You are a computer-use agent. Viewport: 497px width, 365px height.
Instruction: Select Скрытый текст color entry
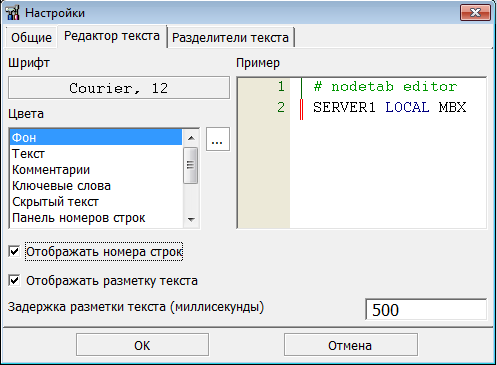point(96,202)
